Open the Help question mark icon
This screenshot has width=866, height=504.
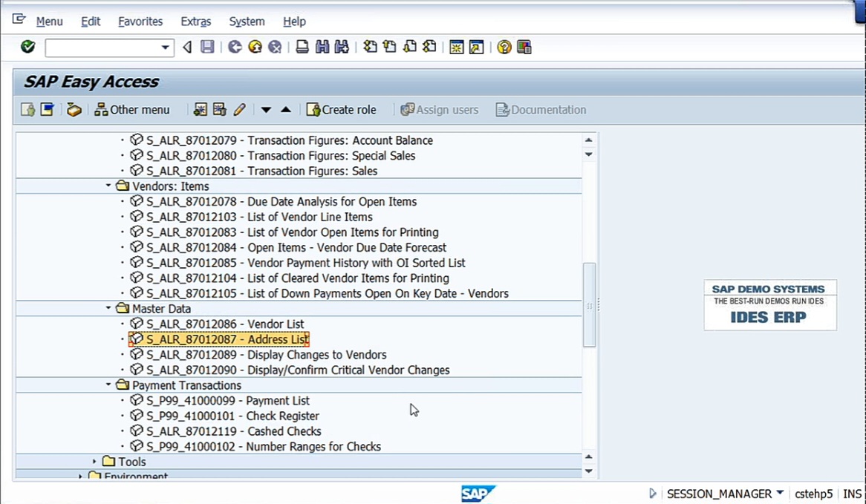tap(504, 47)
